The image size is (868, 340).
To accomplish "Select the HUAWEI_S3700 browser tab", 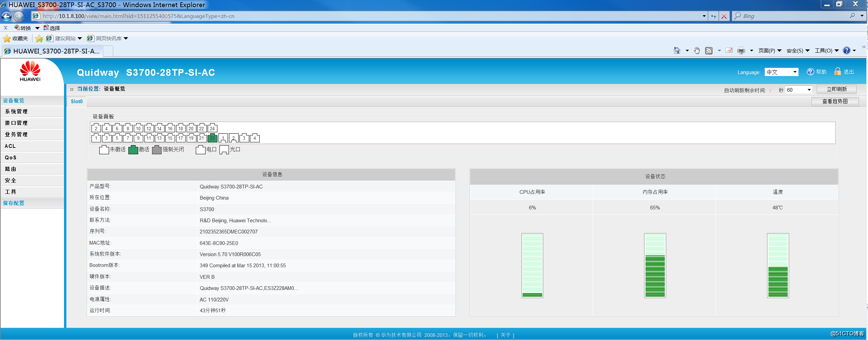I will click(x=52, y=51).
